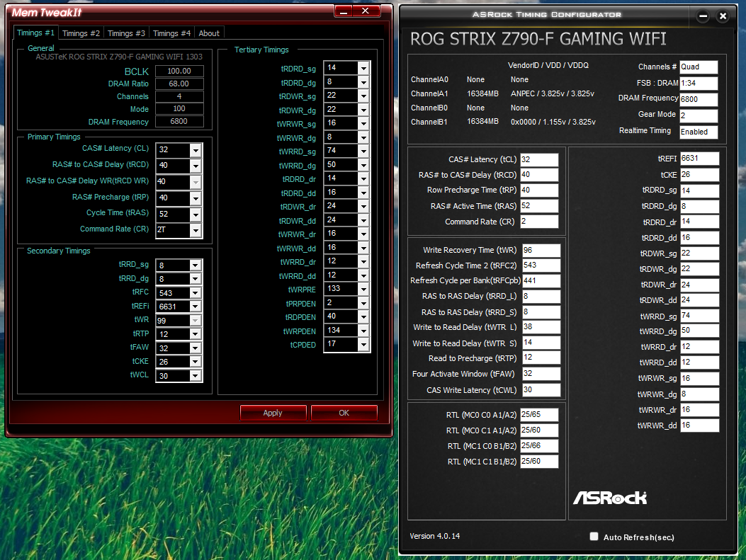
Task: Click the 'ANPEC / 3.825v / 3.825v' ChannelA1 text
Action: [553, 93]
